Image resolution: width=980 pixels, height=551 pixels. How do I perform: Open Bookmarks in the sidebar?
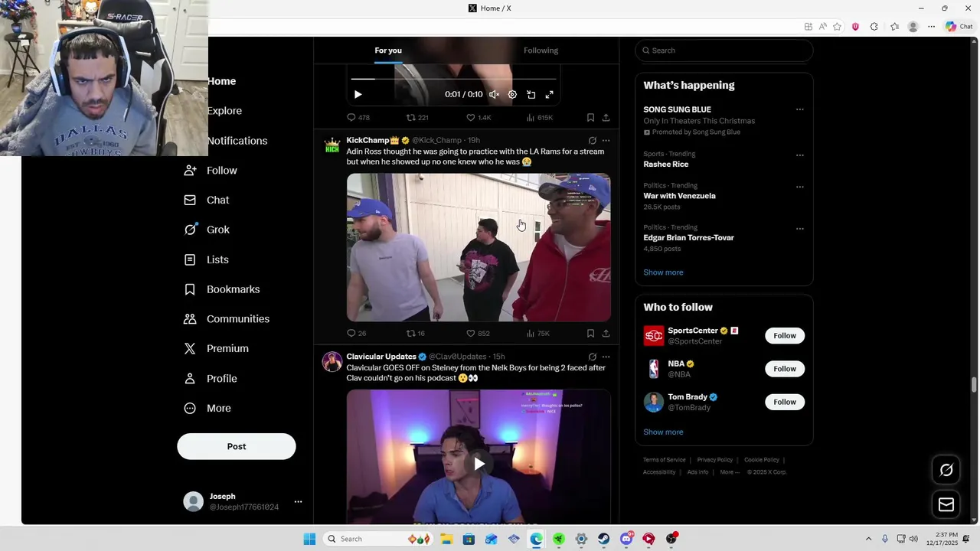(222, 289)
